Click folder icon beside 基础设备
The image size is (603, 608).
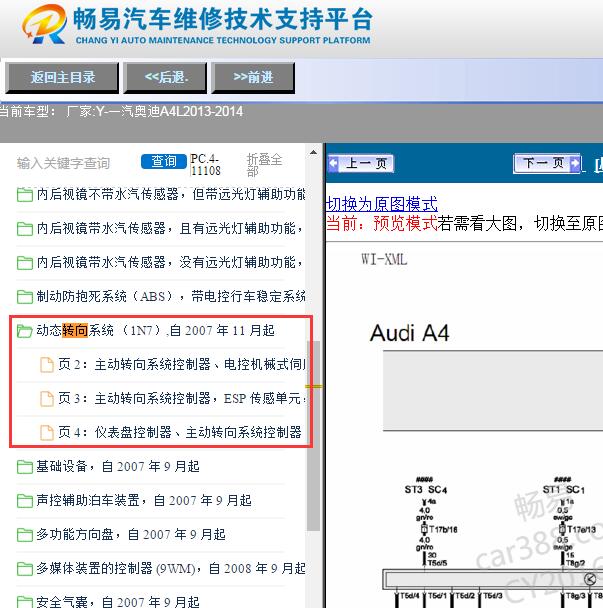[25, 467]
